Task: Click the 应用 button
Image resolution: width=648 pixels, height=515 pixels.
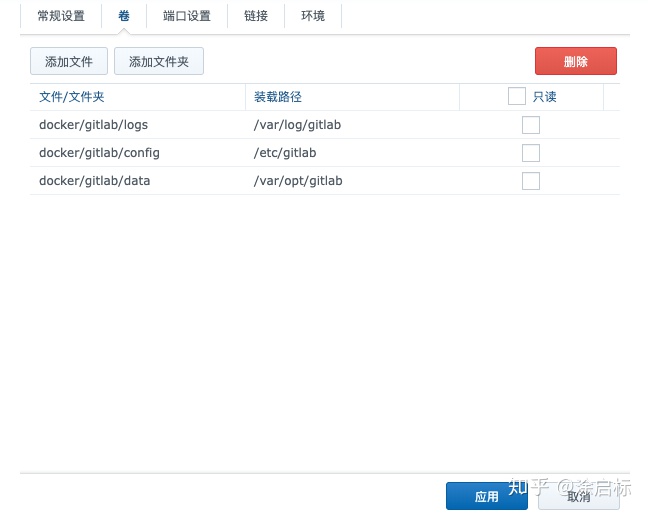Action: (486, 496)
